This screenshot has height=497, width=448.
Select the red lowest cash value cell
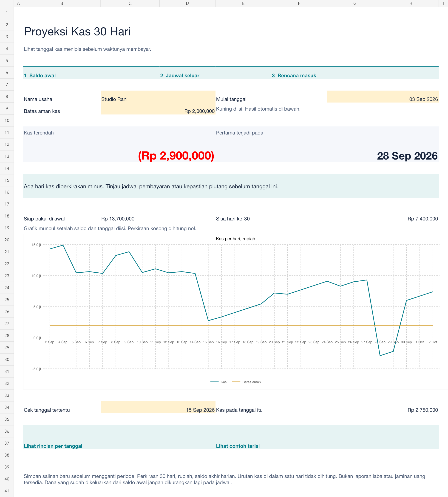click(119, 150)
